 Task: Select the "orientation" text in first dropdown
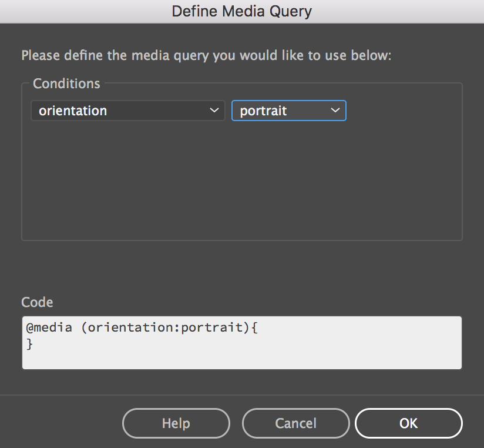[73, 111]
